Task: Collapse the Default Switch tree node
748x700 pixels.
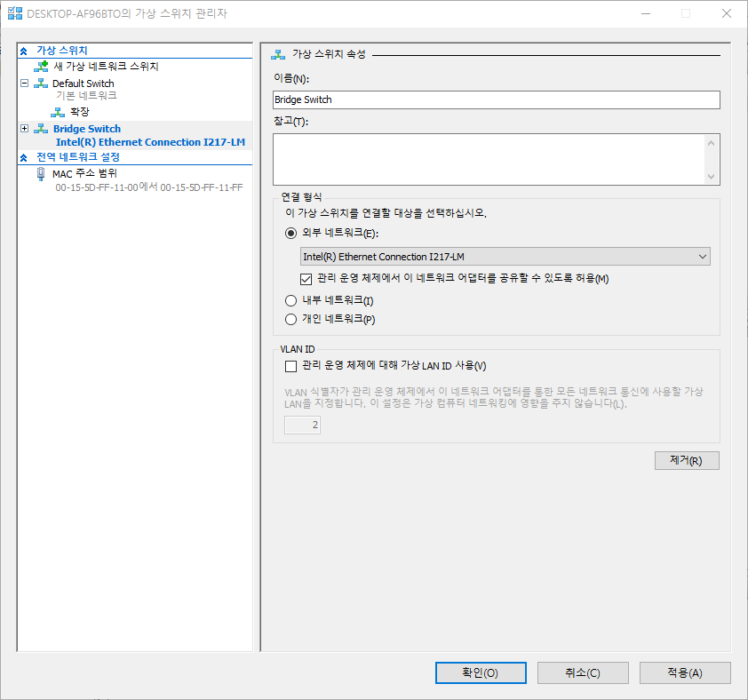Action: 24,83
